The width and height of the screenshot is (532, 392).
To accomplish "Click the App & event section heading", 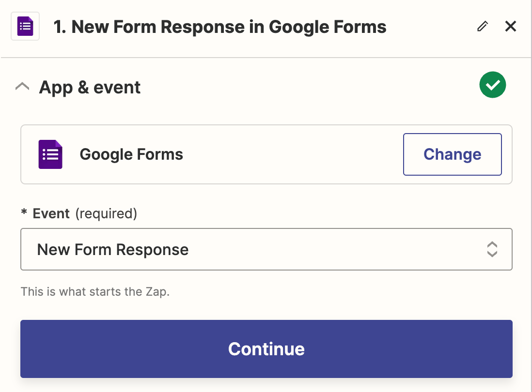I will 90,88.
